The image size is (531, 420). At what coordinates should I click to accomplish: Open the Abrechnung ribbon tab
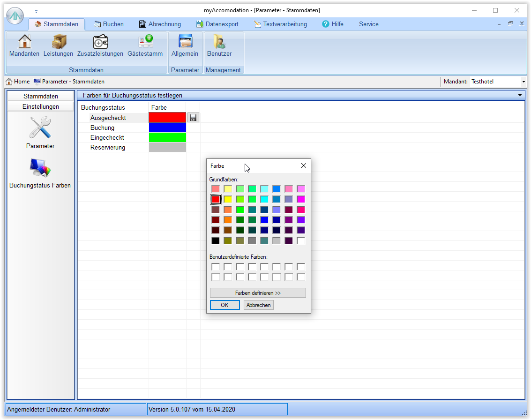(x=160, y=24)
